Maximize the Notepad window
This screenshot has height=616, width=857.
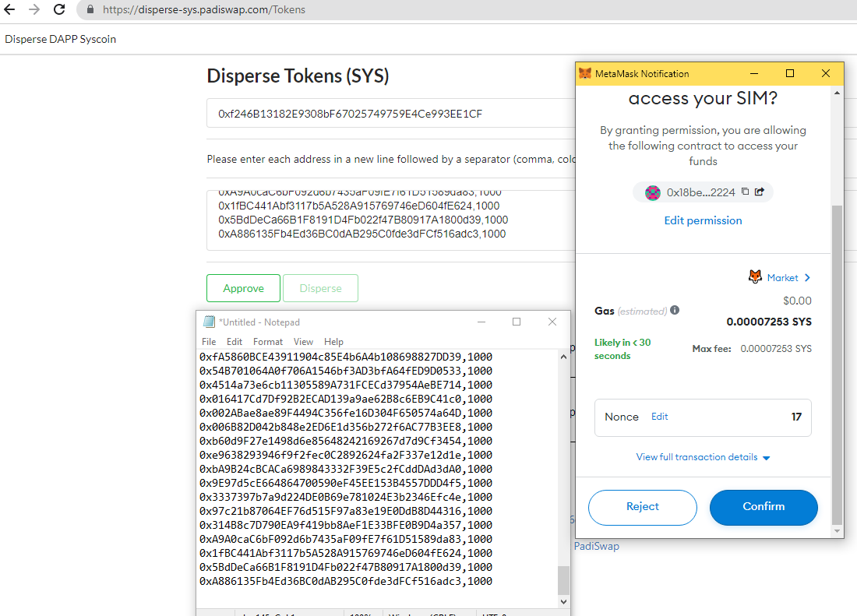(517, 322)
